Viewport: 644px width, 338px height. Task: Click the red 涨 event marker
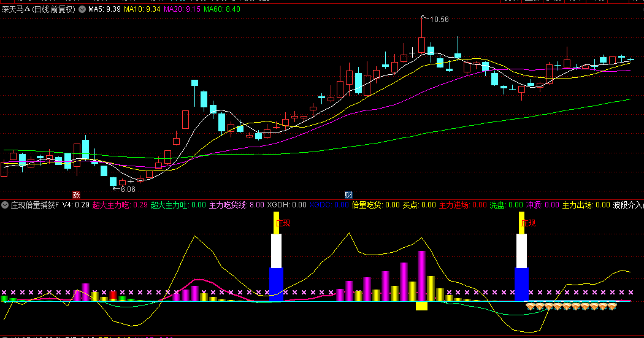[76, 194]
